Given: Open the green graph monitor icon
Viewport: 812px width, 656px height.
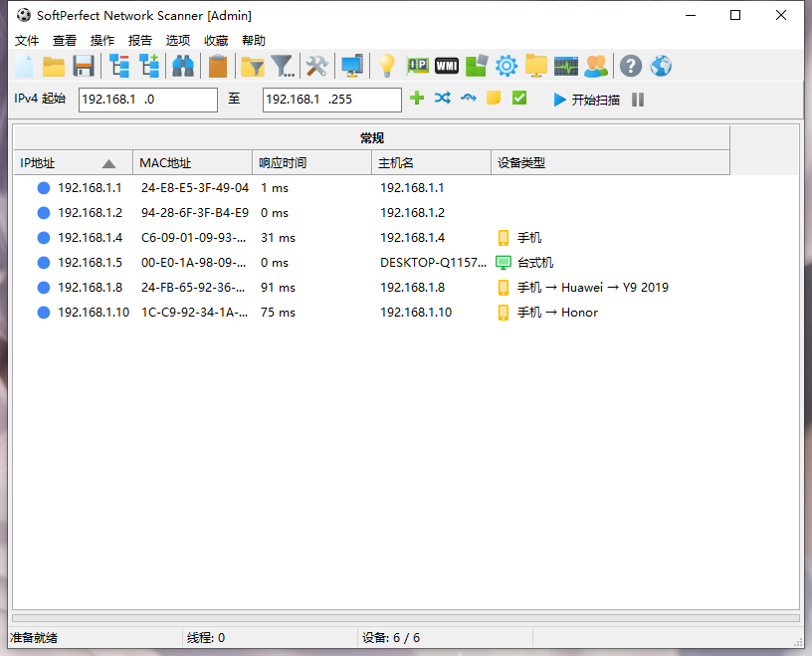Looking at the screenshot, I should coord(566,66).
